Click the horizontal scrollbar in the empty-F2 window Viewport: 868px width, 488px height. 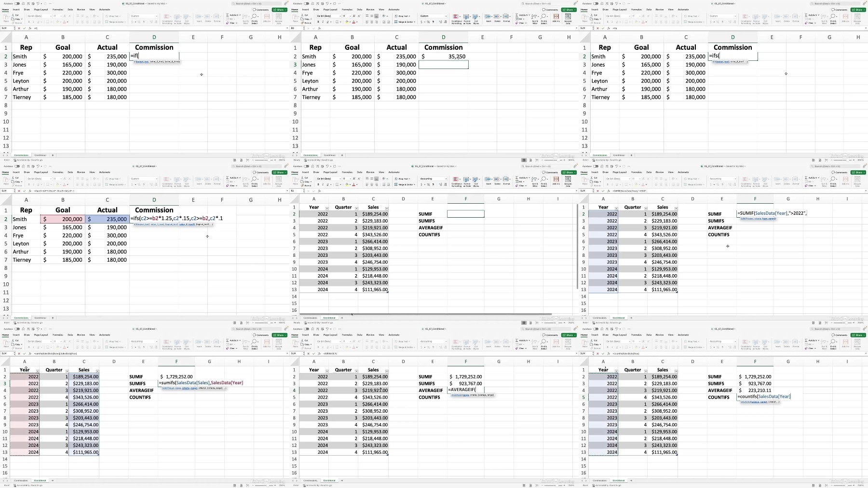point(426,314)
